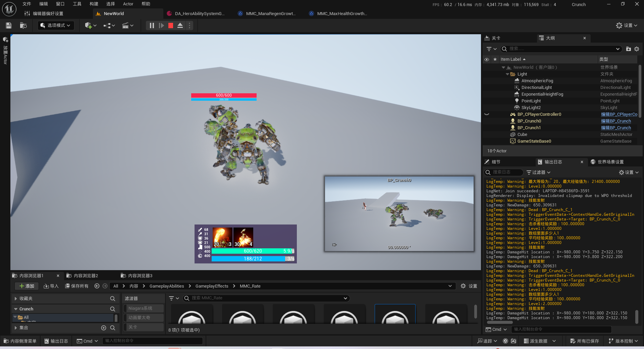Image resolution: width=644 pixels, height=349 pixels.
Task: Toggle visibility of the BP_CPlayerController0 row
Action: (x=487, y=114)
